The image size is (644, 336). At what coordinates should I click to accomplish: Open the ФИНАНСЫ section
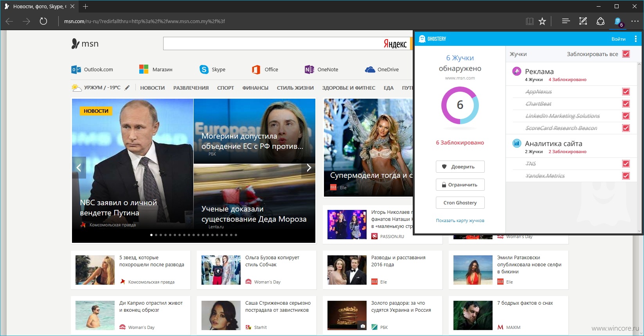255,88
